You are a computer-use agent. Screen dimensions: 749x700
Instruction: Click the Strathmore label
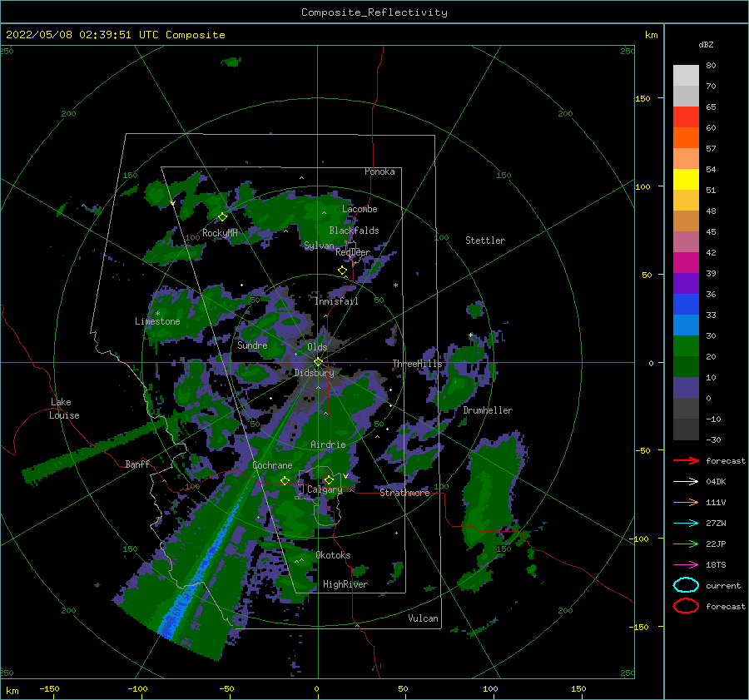[x=404, y=493]
